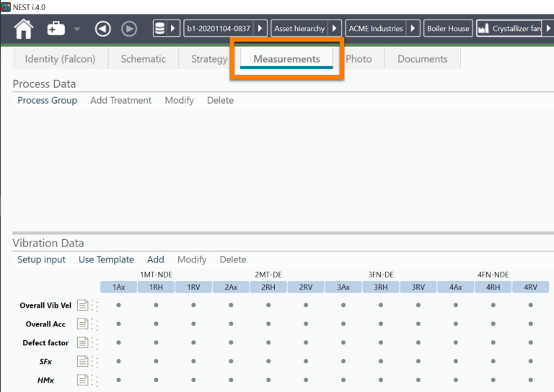Viewport: 554px width, 392px height.
Task: Click Add Treatment under Process Data
Action: (120, 100)
